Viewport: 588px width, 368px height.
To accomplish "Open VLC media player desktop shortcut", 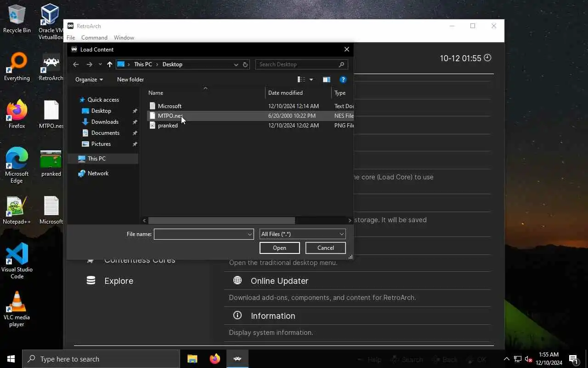I will pyautogui.click(x=17, y=309).
